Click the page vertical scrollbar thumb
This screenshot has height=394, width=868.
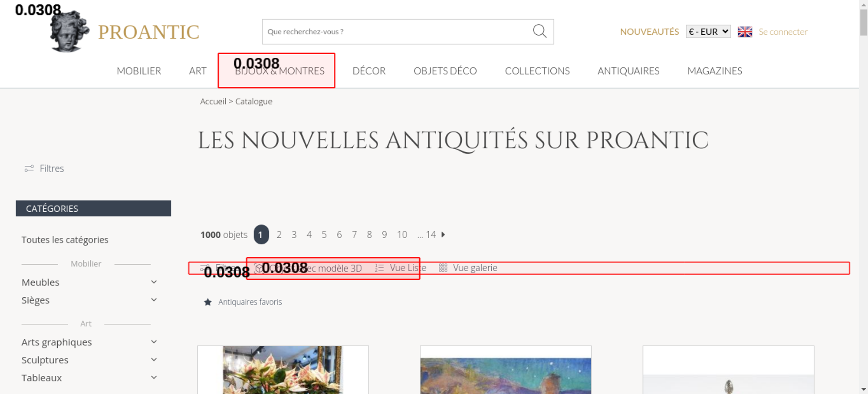(864, 22)
